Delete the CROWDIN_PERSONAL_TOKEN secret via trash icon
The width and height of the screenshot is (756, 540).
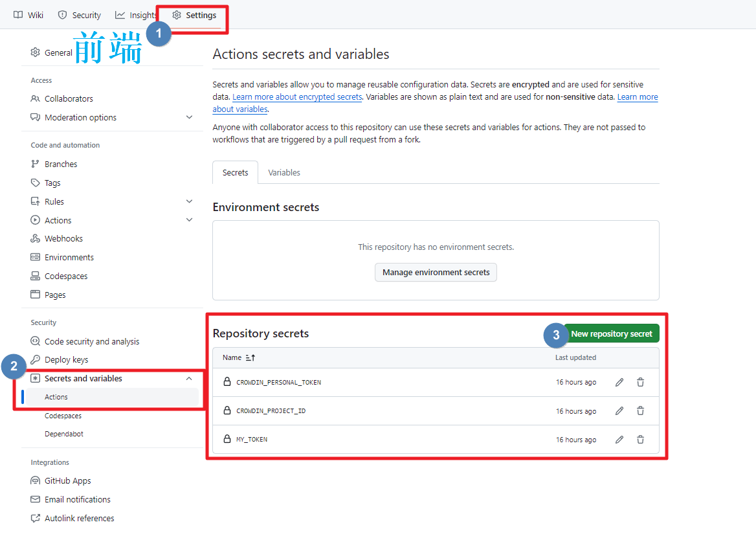tap(640, 383)
